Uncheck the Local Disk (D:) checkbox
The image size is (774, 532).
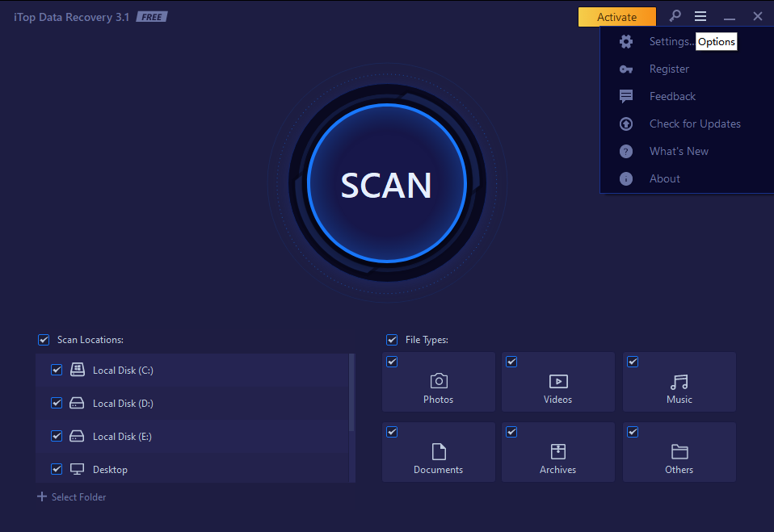[x=57, y=403]
